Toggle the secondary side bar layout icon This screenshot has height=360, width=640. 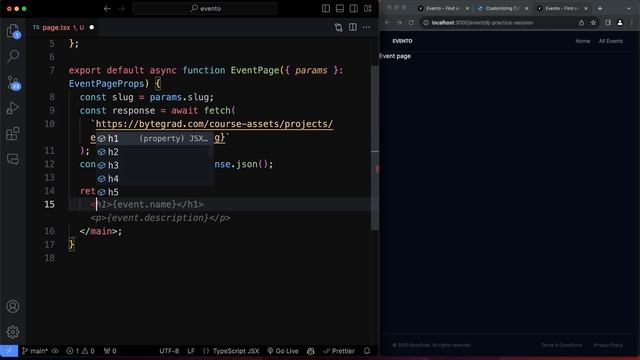[353, 9]
